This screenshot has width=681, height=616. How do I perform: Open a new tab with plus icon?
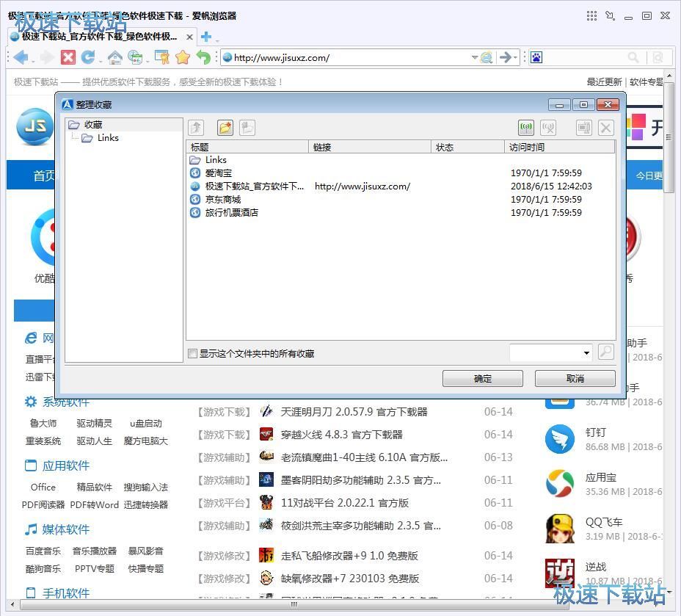pos(206,37)
